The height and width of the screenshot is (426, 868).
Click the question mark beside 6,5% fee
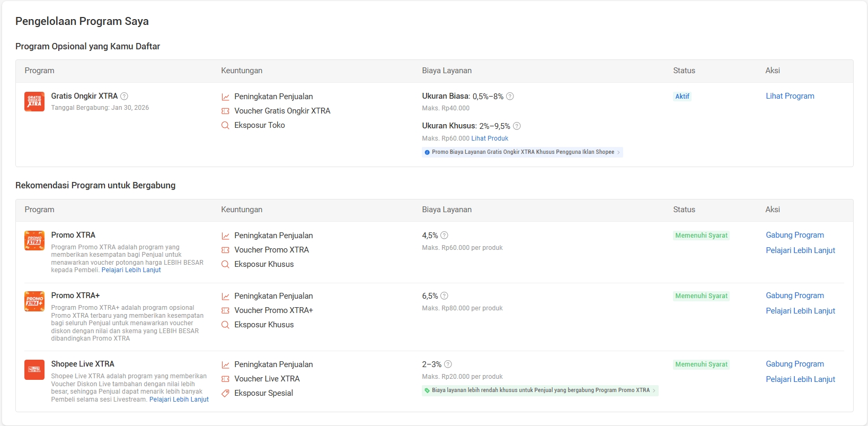pyautogui.click(x=444, y=295)
